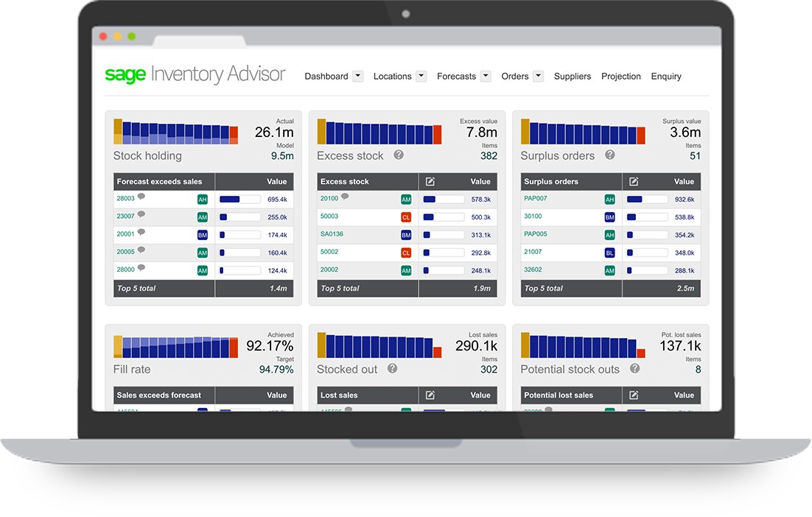Click the Forecast exceeds sales column header

pos(164,182)
